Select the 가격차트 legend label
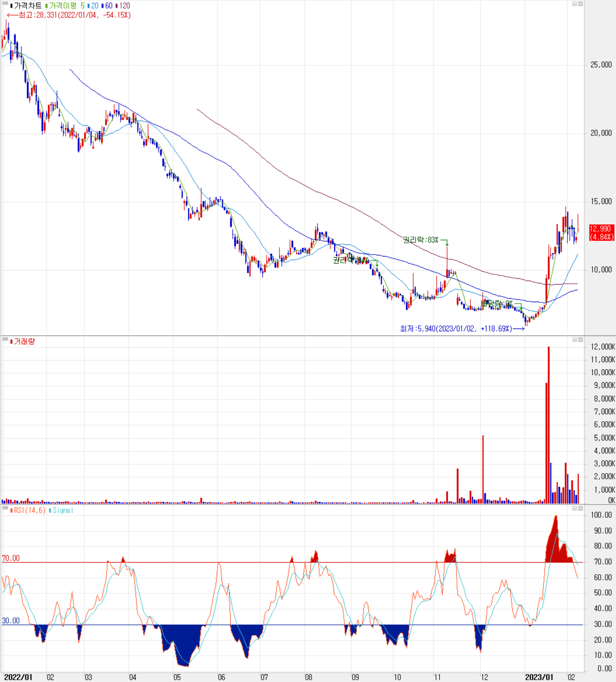Screen dimensions: 616x682 28,6
